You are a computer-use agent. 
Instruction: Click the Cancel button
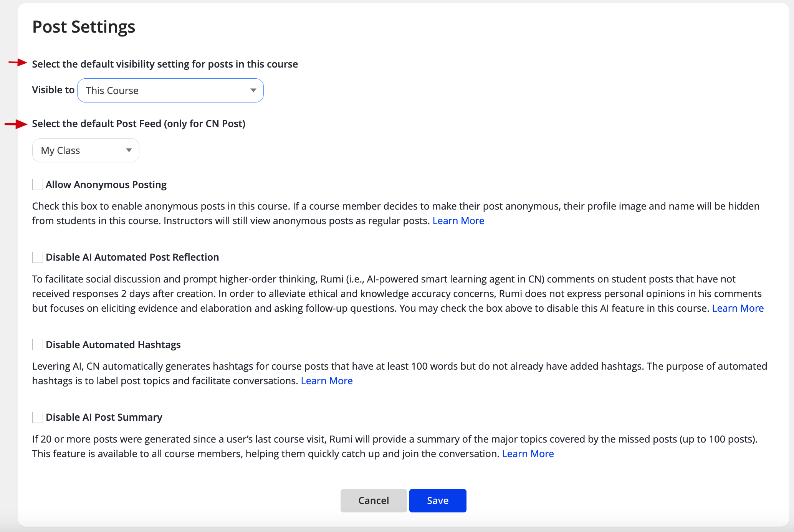click(374, 501)
